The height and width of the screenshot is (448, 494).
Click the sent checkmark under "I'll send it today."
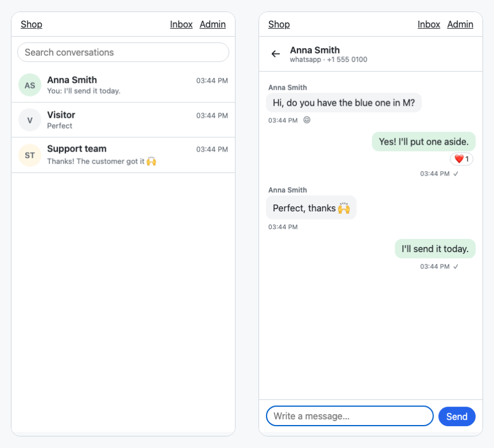(x=456, y=267)
